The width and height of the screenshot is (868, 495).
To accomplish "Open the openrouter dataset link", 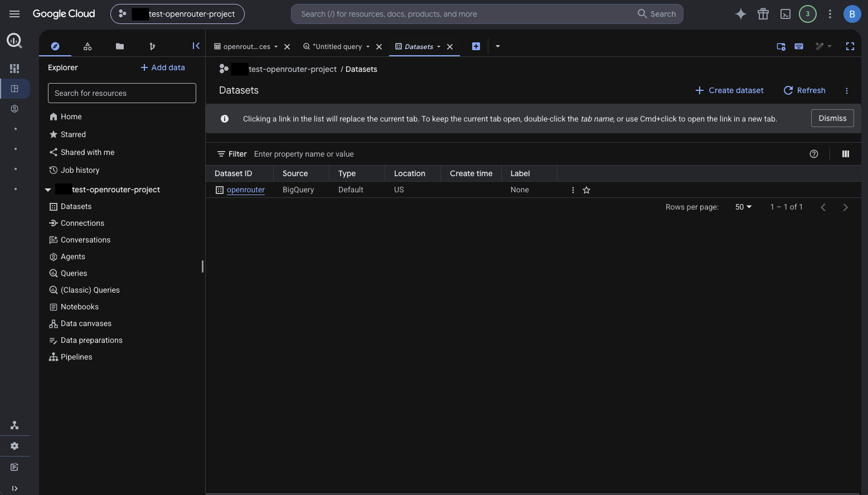I will [246, 190].
